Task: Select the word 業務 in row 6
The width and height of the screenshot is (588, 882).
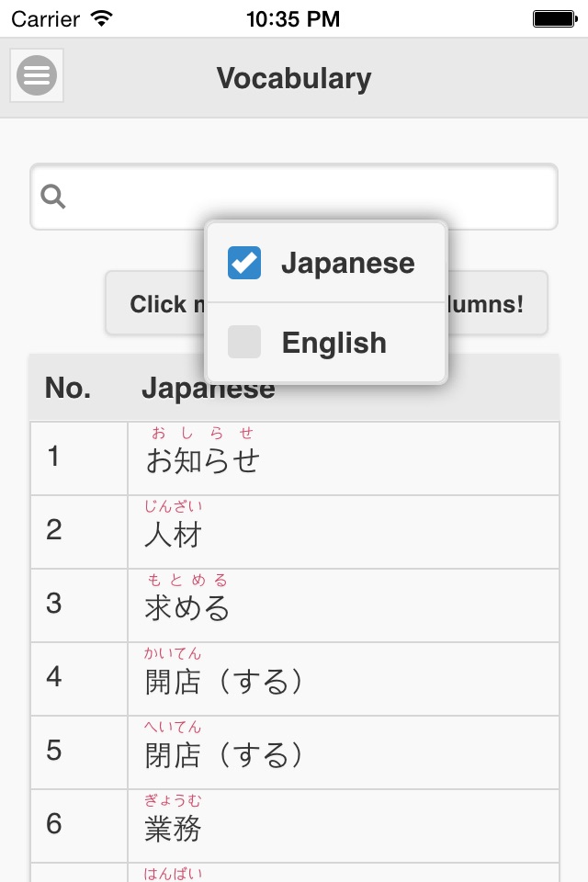Action: click(x=174, y=828)
